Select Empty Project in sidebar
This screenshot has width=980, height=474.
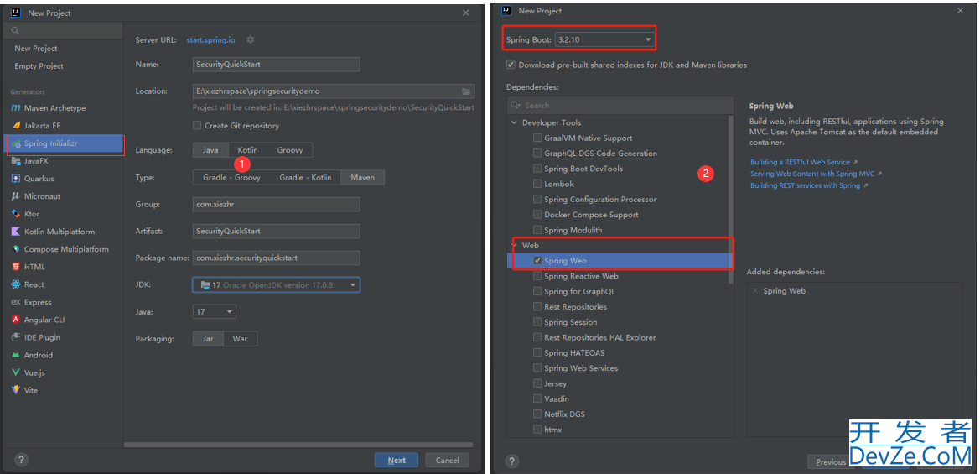coord(39,66)
